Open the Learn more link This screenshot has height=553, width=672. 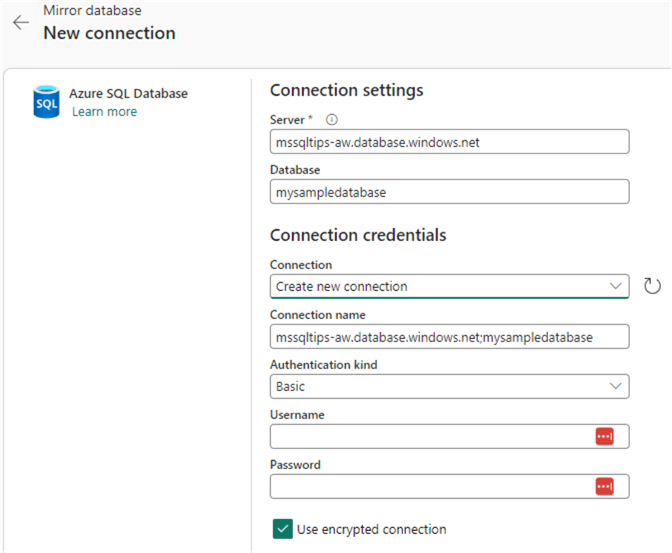[x=105, y=112]
